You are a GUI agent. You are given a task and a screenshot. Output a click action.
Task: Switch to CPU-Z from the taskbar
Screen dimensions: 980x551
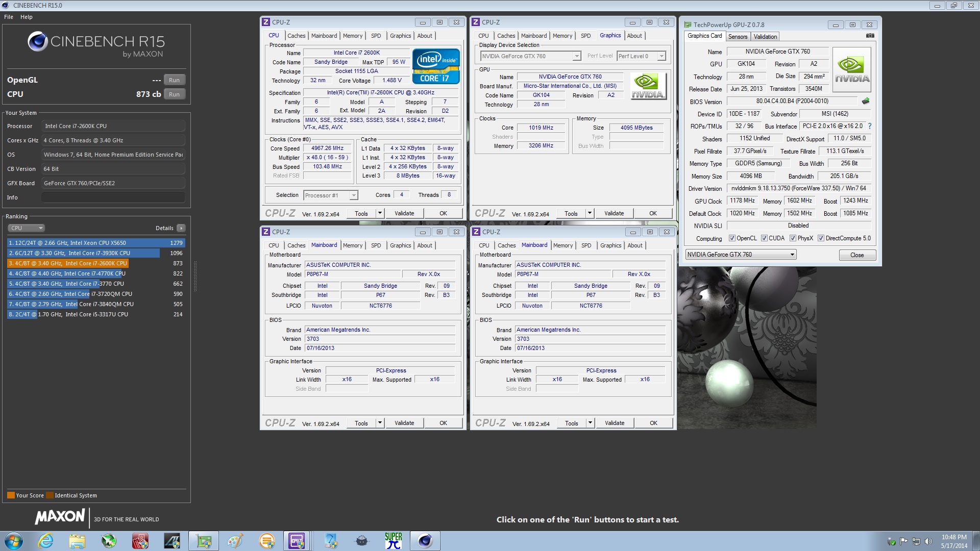point(297,541)
